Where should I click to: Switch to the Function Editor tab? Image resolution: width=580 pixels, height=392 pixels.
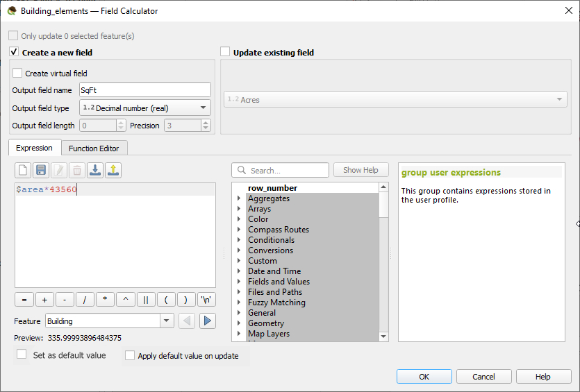(x=94, y=148)
